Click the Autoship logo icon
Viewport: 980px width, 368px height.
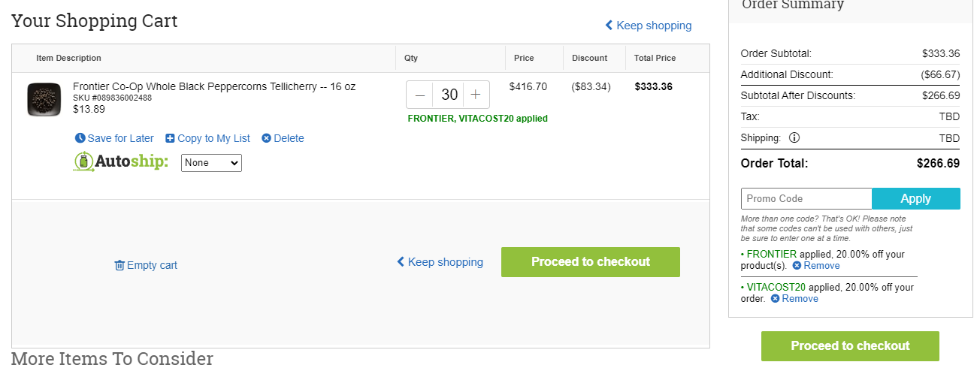[x=83, y=161]
